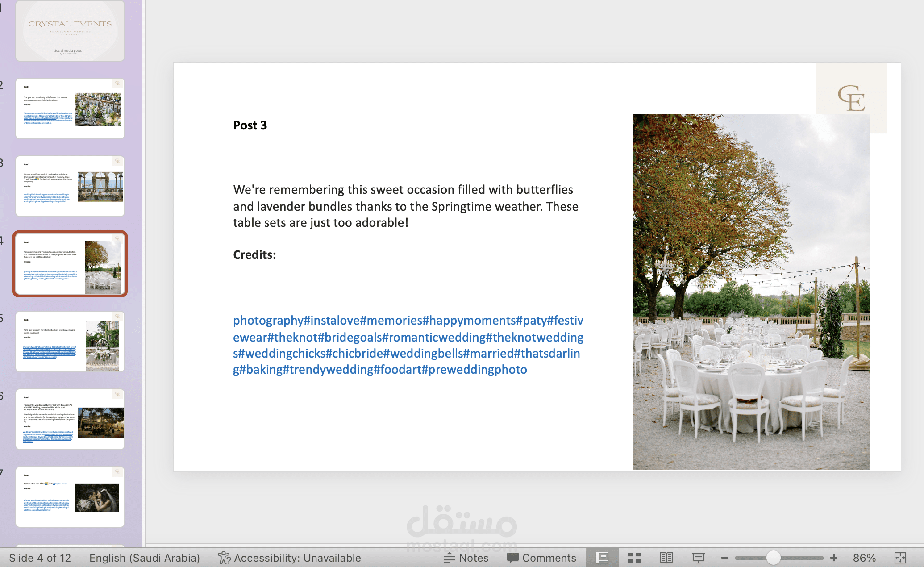Select slide 6 thumbnail, Post 5
The height and width of the screenshot is (567, 924).
click(70, 419)
